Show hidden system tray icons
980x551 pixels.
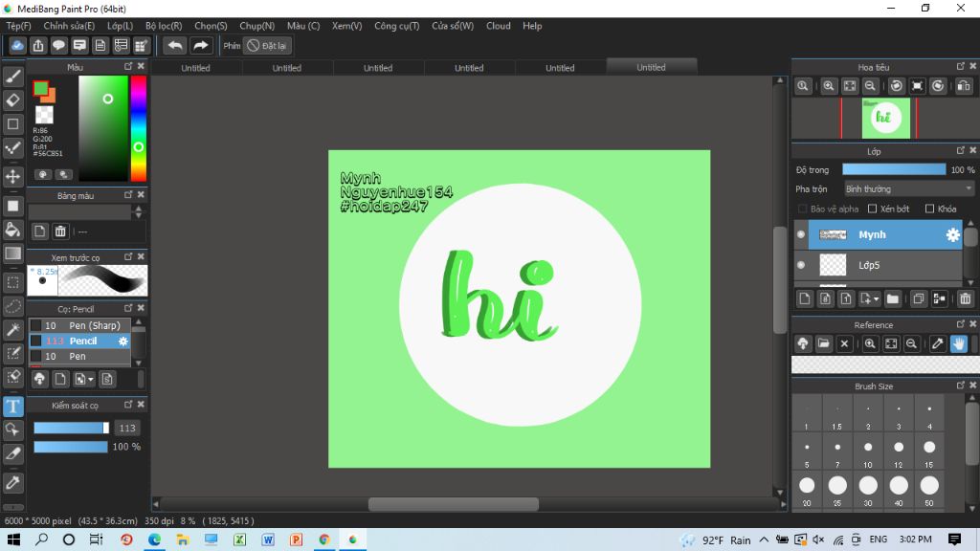764,540
